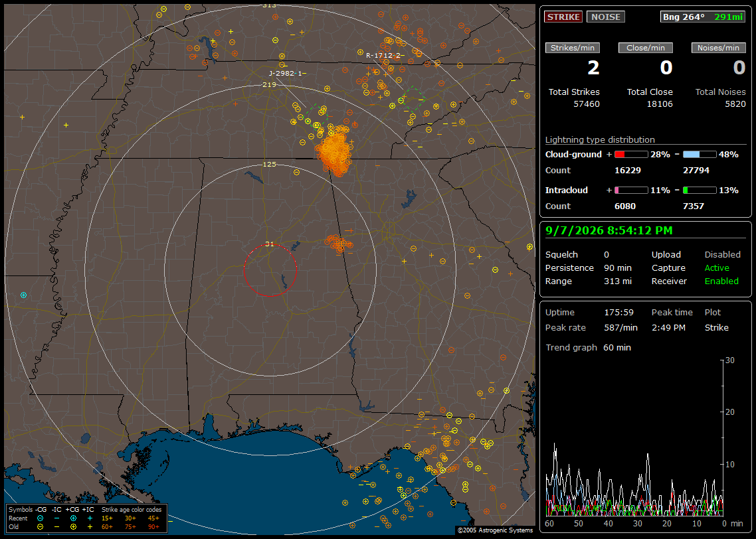The image size is (756, 539).
Task: Click the Recent -CG symbol in legend
Action: (x=40, y=518)
